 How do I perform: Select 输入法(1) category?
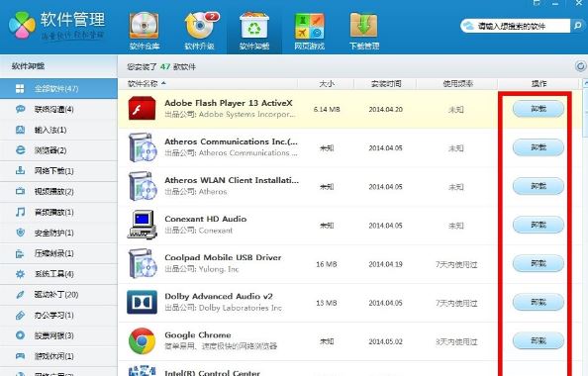(58, 130)
